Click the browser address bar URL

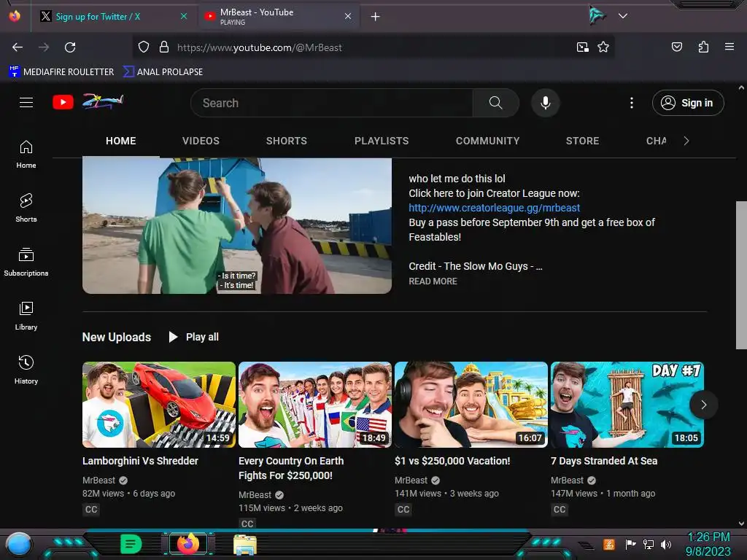tap(259, 47)
